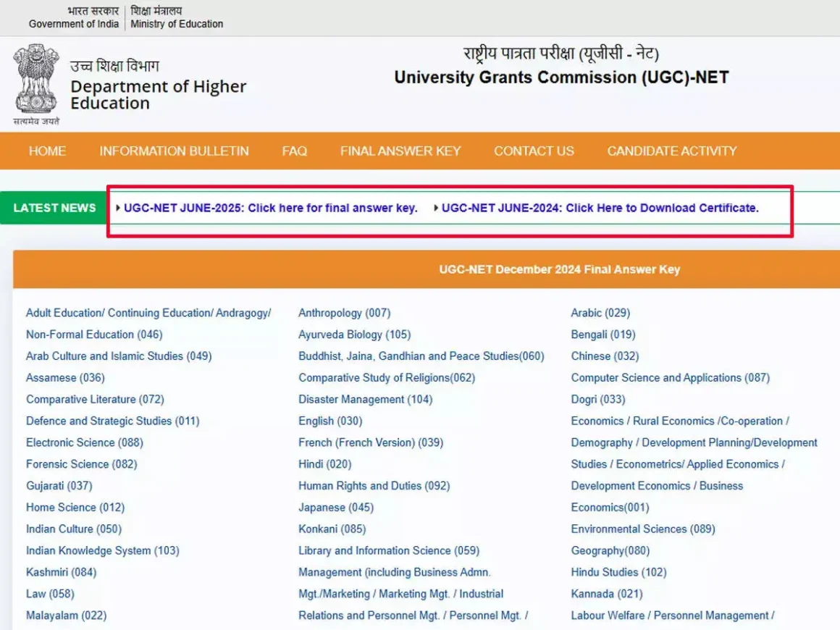Click UGC-NET JUNE-2025 final answer key news link
840x630 pixels.
[x=271, y=208]
